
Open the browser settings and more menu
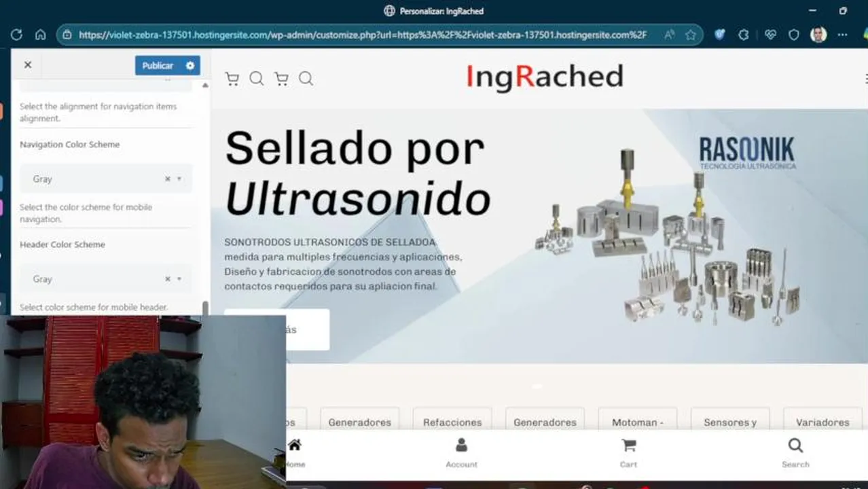[x=843, y=35]
